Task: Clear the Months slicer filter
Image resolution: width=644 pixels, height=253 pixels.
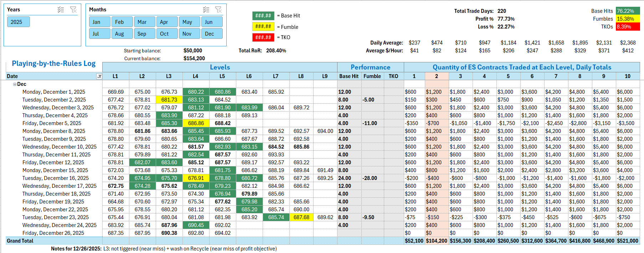Action: coord(218,10)
